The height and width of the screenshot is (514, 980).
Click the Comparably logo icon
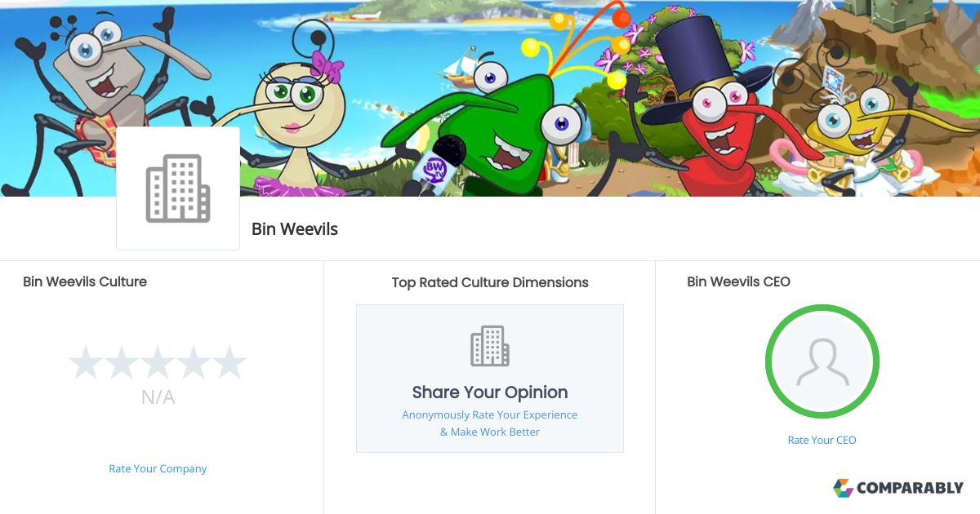pyautogui.click(x=843, y=488)
